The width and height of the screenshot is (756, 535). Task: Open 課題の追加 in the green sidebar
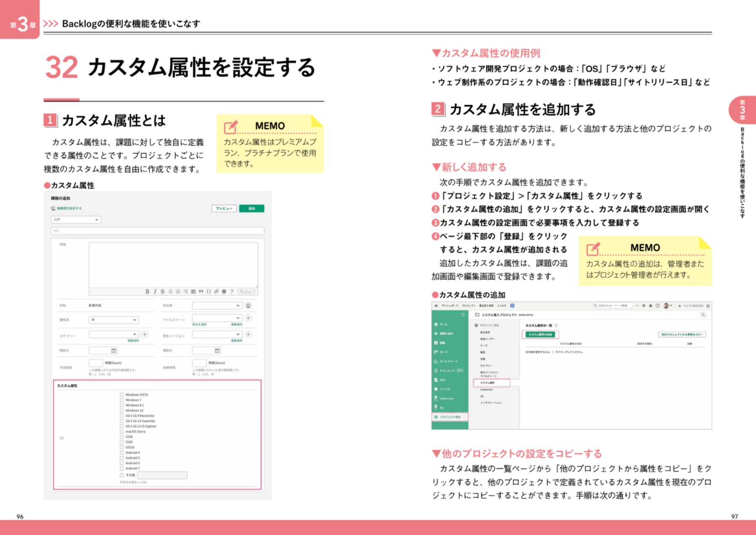click(444, 333)
